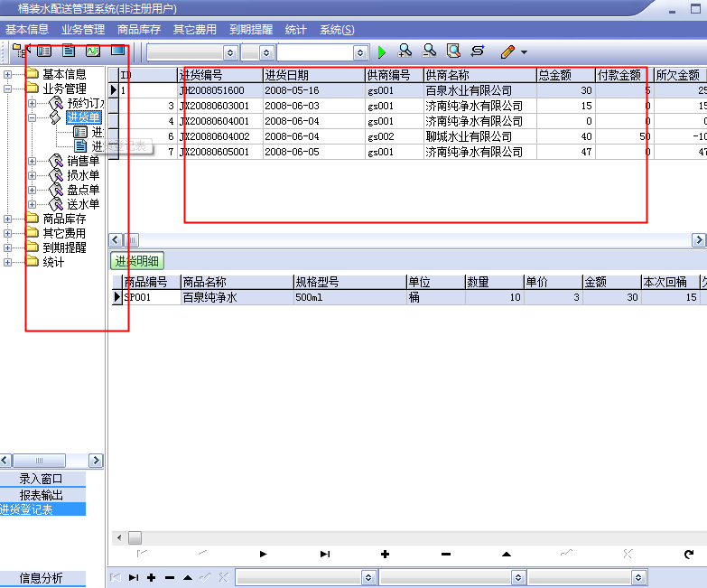Open the narrow operator combo box

point(257,52)
